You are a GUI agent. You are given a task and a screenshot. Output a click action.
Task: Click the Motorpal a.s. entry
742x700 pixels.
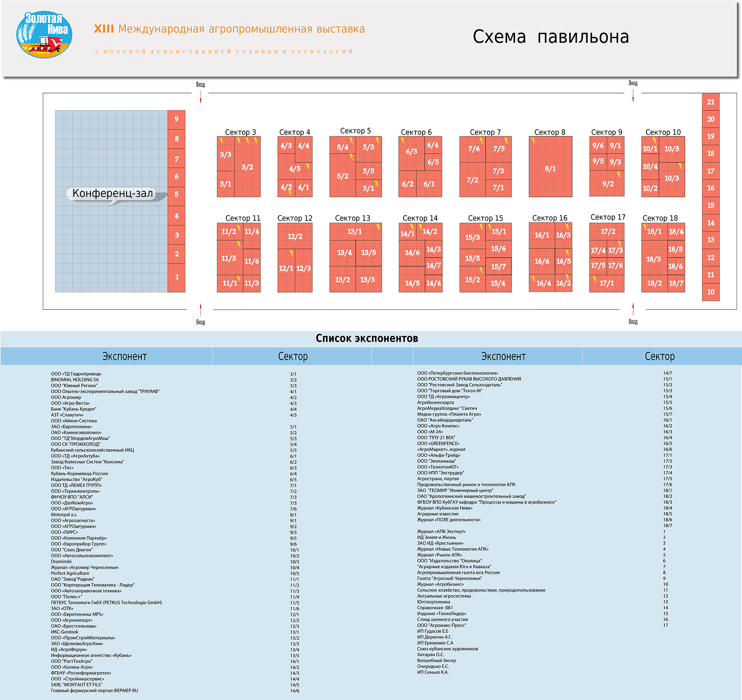pos(64,515)
